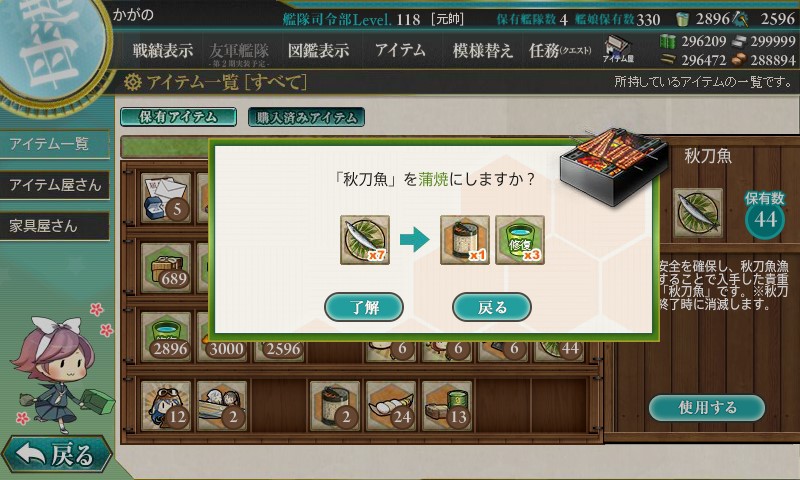This screenshot has width=800, height=480.
Task: Select the canned saury item with count 2
Action: coord(335,406)
